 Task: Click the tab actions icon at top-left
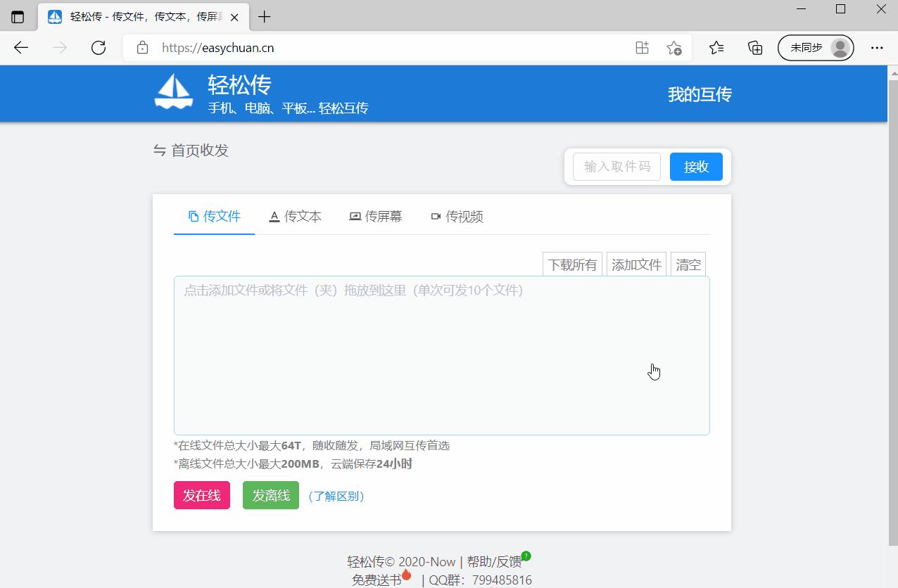[18, 15]
